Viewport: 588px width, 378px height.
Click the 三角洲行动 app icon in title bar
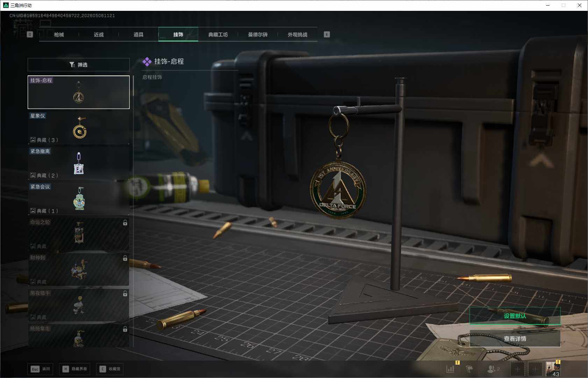click(6, 5)
